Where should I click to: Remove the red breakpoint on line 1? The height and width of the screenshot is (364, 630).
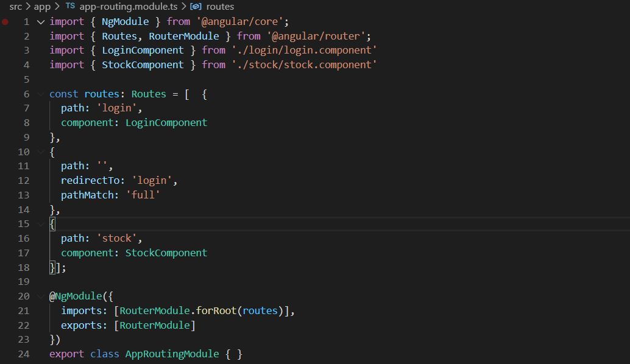5,22
